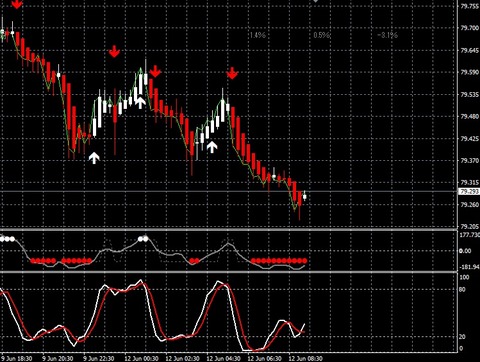Click the 1.4% label on the chart
The width and height of the screenshot is (480, 362).
pyautogui.click(x=258, y=35)
